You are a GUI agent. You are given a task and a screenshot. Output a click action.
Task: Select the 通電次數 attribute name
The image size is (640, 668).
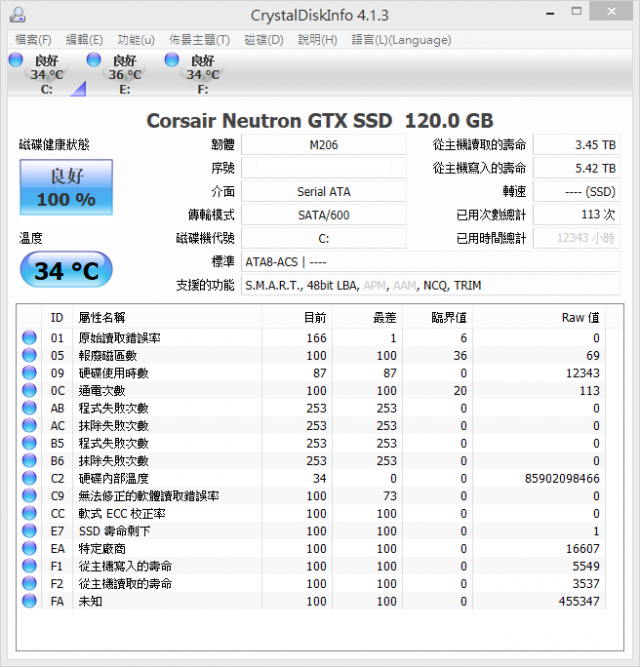point(102,391)
